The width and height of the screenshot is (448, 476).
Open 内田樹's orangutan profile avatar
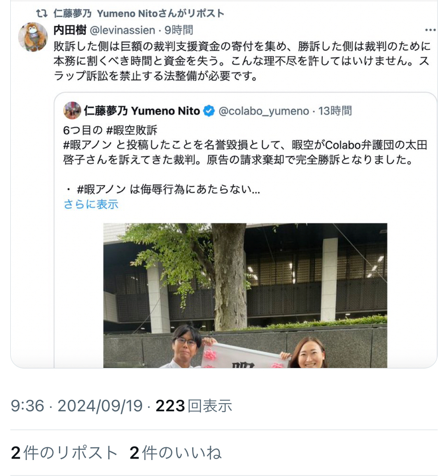33,37
